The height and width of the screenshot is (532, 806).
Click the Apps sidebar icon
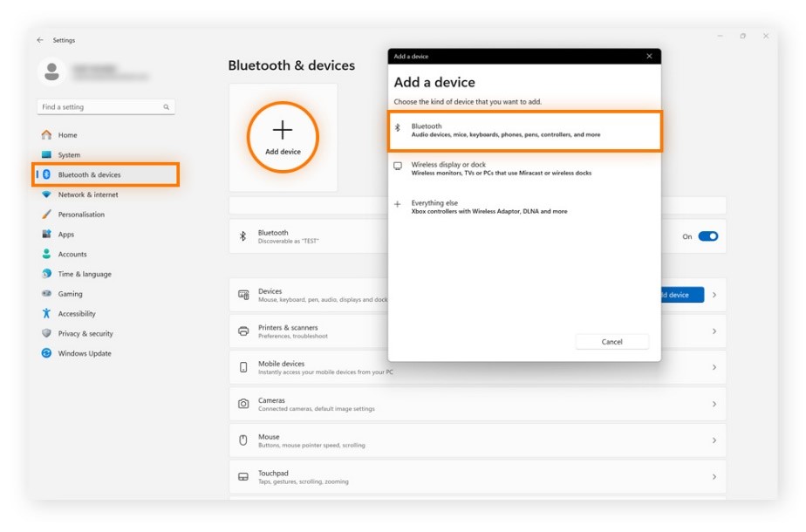(46, 234)
